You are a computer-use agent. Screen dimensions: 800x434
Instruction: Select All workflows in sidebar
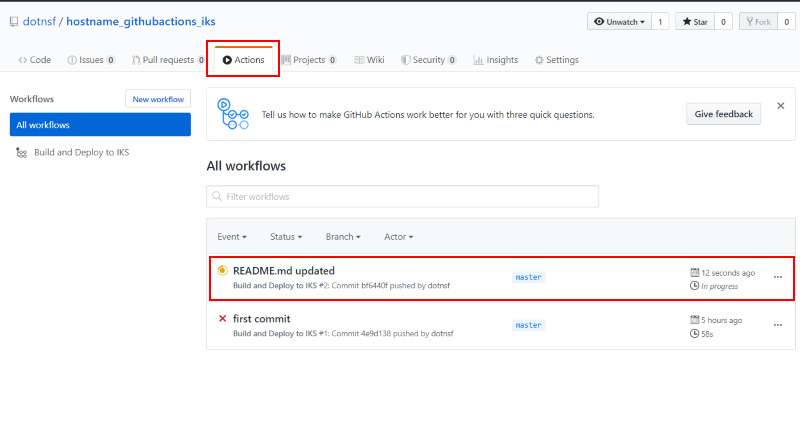[x=100, y=124]
